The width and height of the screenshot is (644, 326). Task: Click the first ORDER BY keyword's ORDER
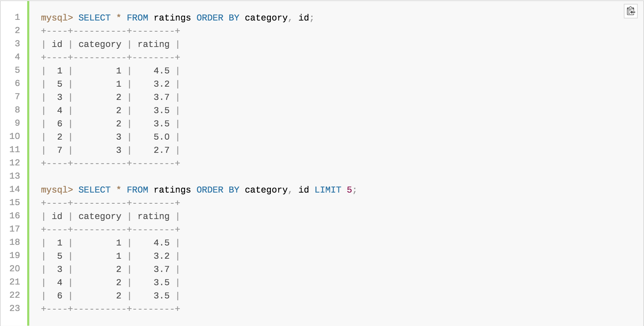(x=210, y=18)
